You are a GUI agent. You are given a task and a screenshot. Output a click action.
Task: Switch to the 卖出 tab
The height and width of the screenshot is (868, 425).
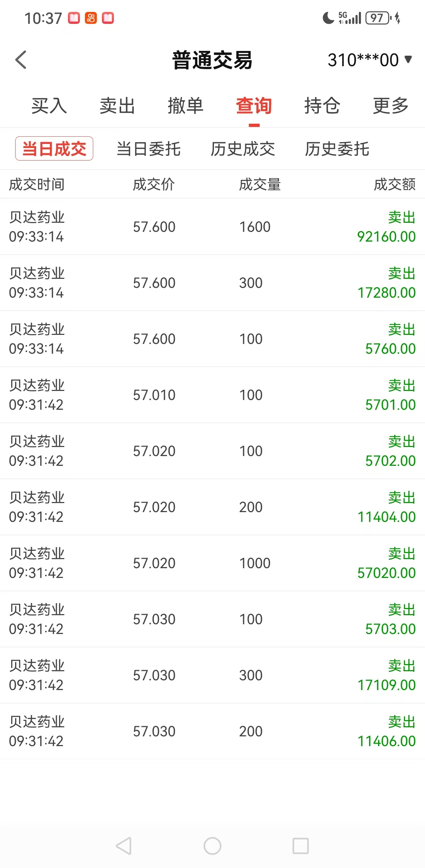[x=117, y=106]
